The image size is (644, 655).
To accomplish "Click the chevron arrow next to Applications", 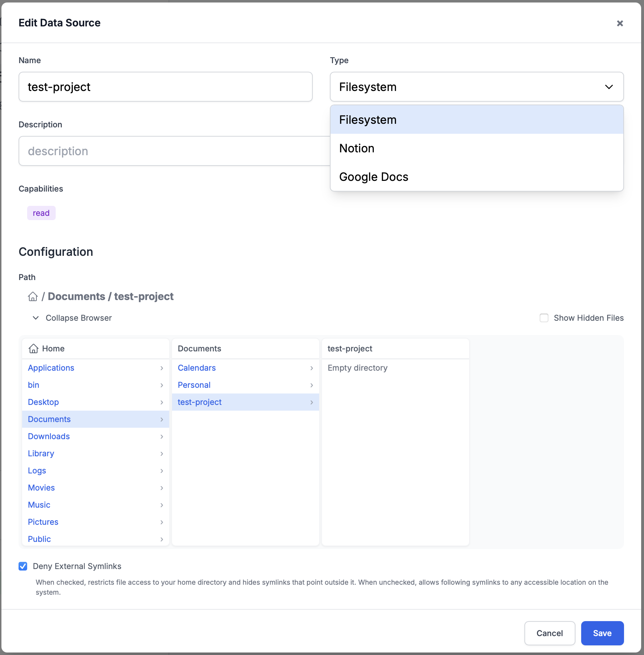I will [x=162, y=368].
